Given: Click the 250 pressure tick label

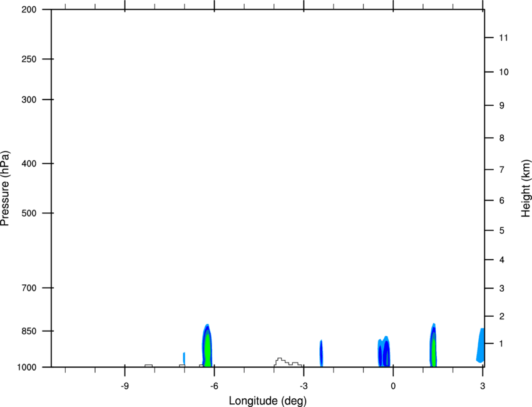Looking at the screenshot, I should click(x=29, y=59).
